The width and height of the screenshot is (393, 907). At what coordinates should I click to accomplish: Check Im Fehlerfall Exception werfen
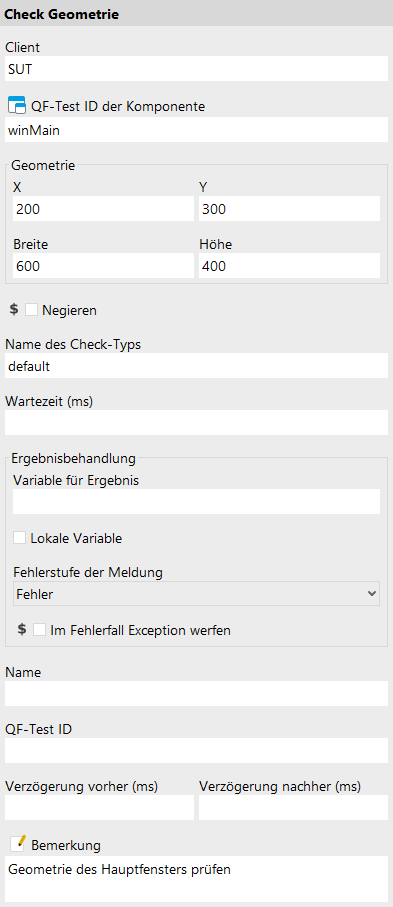pos(39,629)
